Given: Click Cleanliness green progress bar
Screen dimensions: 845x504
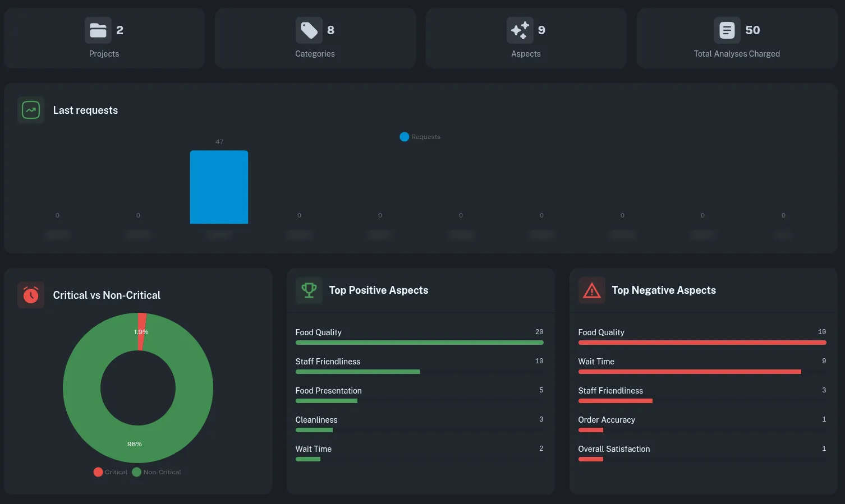Looking at the screenshot, I should [314, 430].
